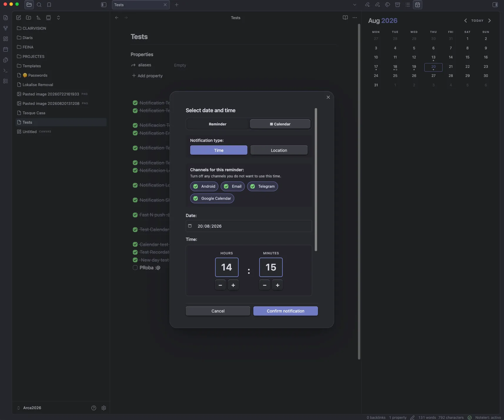Open the bookmarks icon

[x=49, y=5]
